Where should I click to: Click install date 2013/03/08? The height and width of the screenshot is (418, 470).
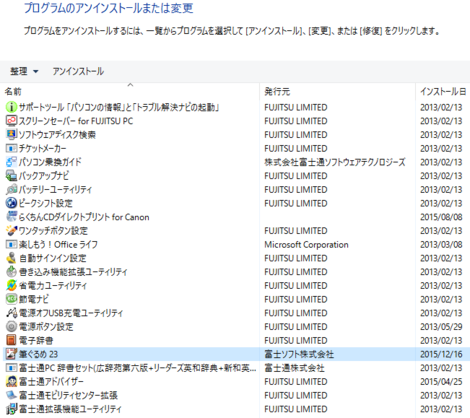click(x=441, y=244)
